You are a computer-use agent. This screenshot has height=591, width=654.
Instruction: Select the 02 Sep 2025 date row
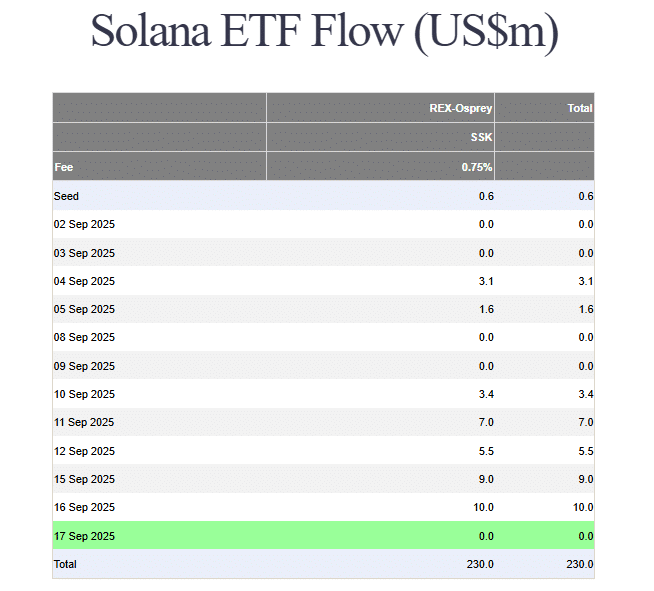coord(84,224)
